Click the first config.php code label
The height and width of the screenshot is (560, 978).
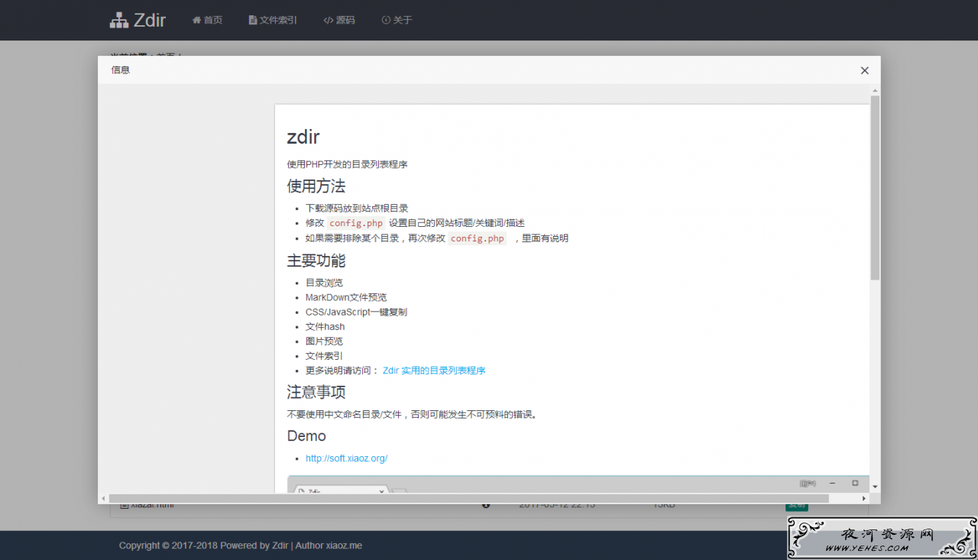(x=356, y=223)
